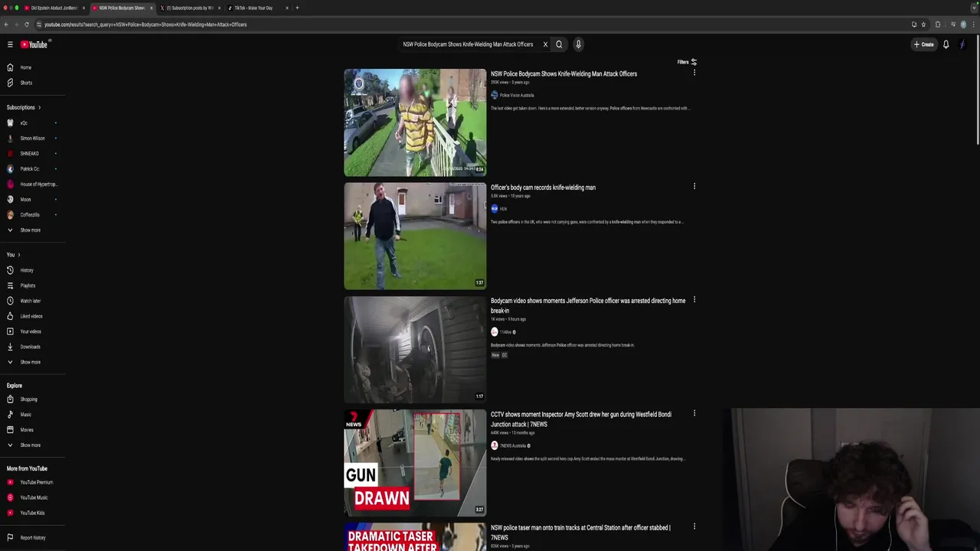Open the YouTube hamburger guide menu
This screenshot has height=551, width=980.
coord(10,44)
